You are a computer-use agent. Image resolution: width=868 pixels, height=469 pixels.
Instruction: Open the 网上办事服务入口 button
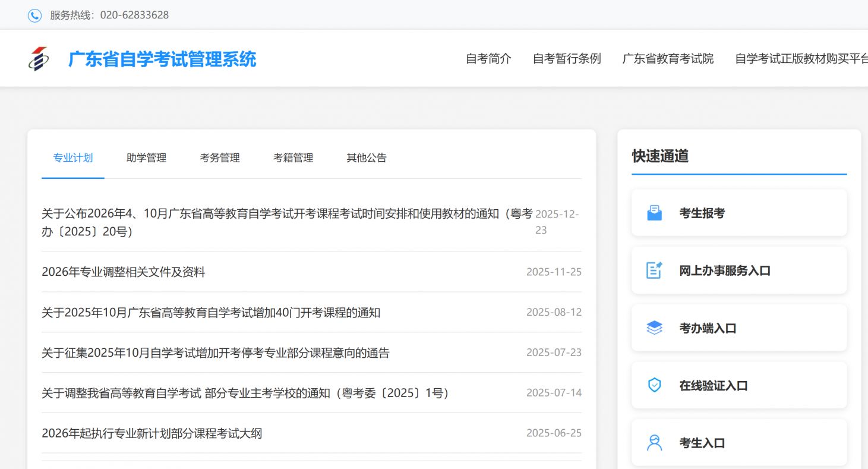coord(739,270)
